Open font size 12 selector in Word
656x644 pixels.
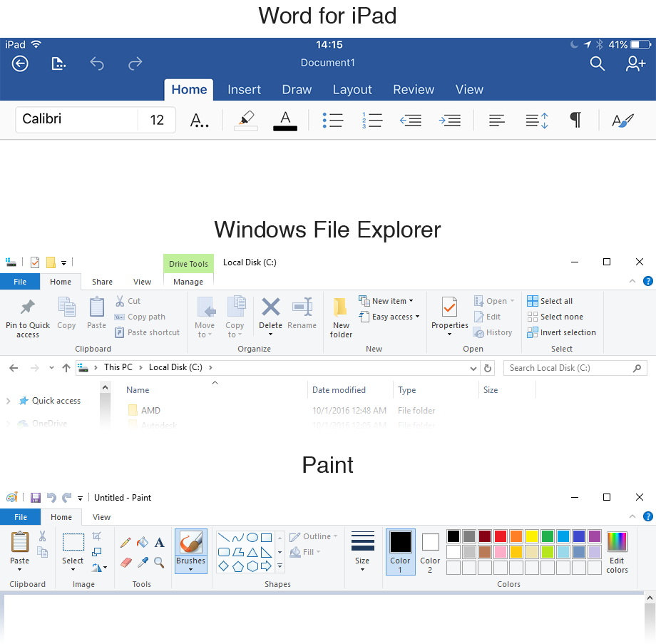(157, 120)
